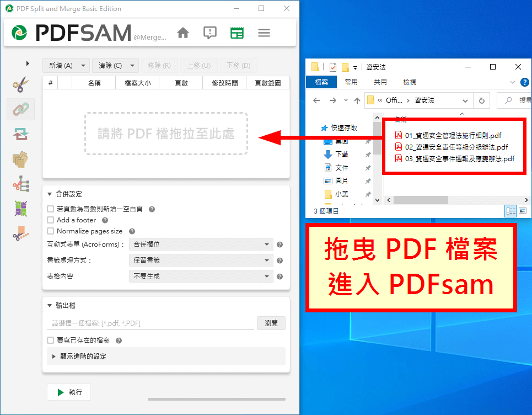The height and width of the screenshot is (415, 532).
Task: Click the PDFsam logo icon in header
Action: (19, 33)
